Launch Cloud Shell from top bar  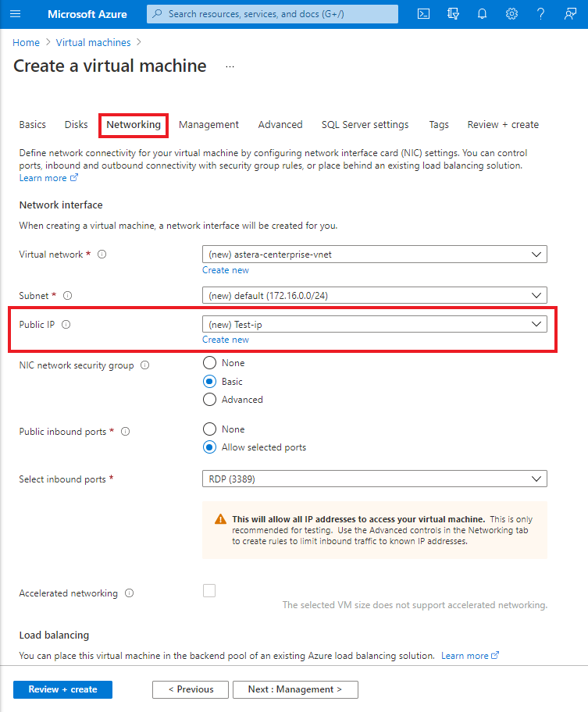[423, 14]
